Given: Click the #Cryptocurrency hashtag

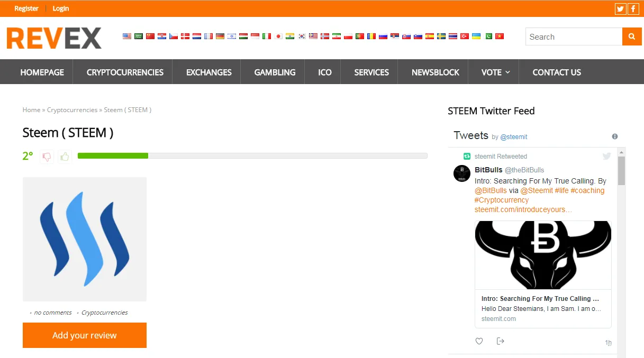Looking at the screenshot, I should click(x=502, y=200).
